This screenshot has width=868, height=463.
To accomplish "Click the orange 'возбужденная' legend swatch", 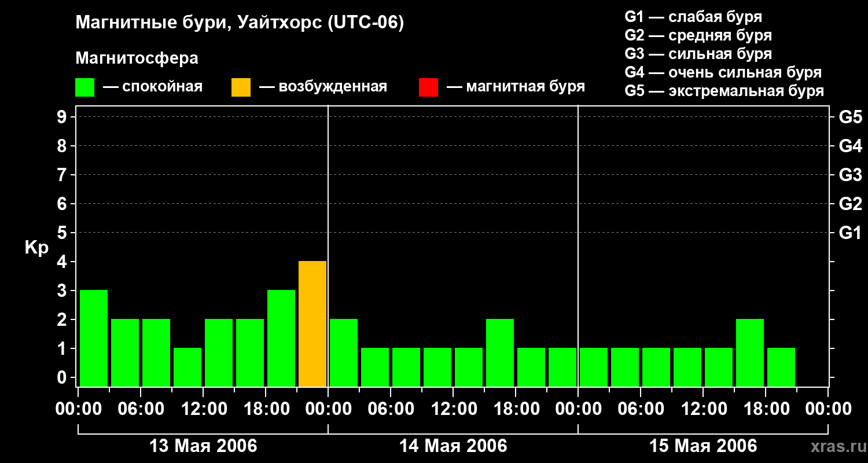I will point(241,87).
